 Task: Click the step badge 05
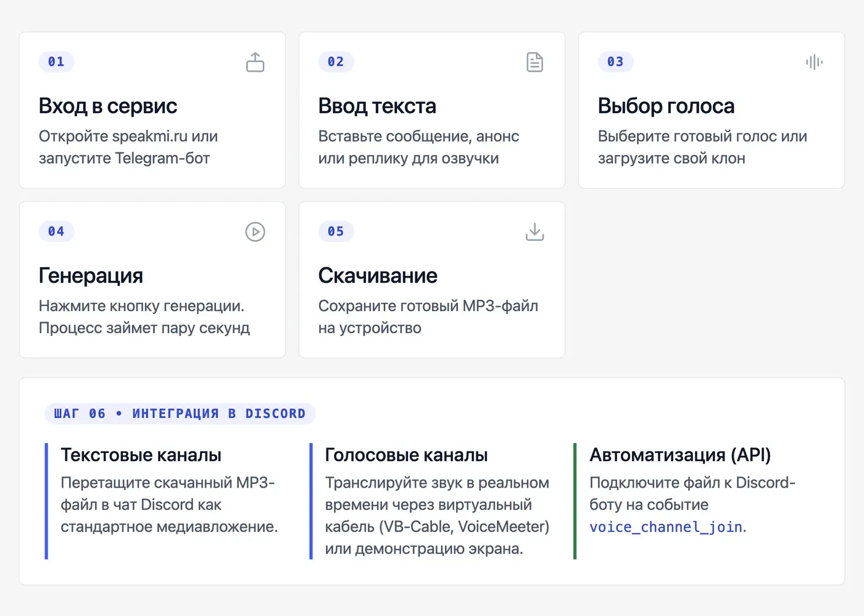click(336, 231)
